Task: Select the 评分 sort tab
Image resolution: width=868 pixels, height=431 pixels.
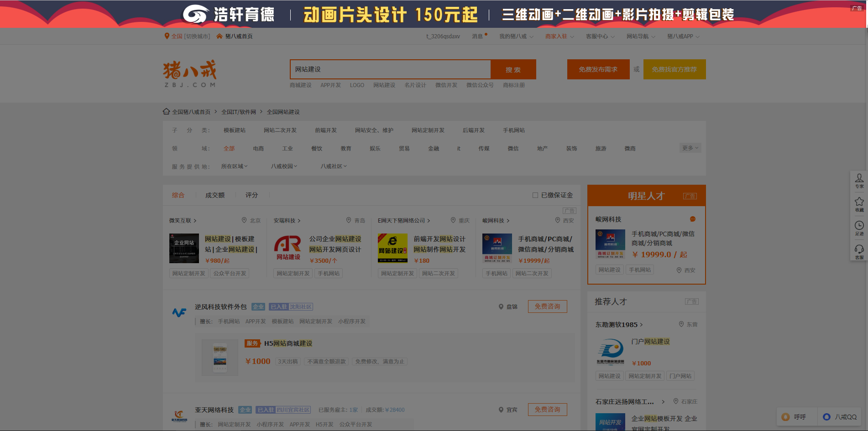Action: (251, 195)
